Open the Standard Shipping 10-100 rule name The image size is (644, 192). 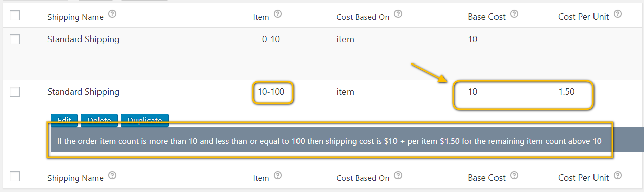pyautogui.click(x=83, y=92)
